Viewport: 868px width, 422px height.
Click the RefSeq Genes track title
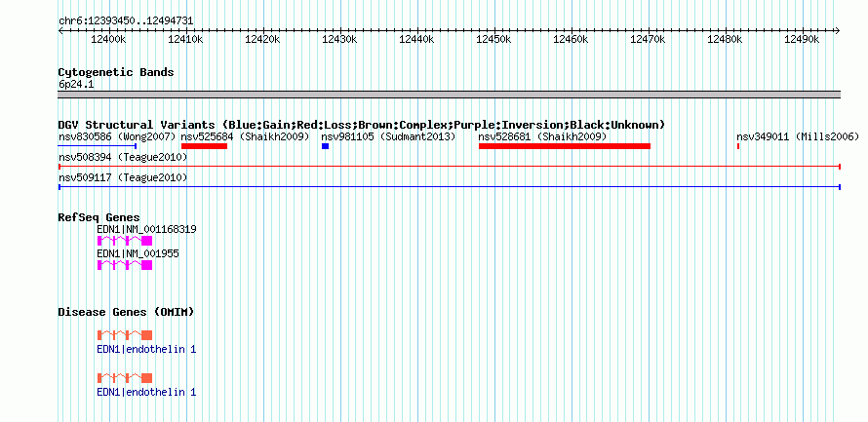point(99,217)
